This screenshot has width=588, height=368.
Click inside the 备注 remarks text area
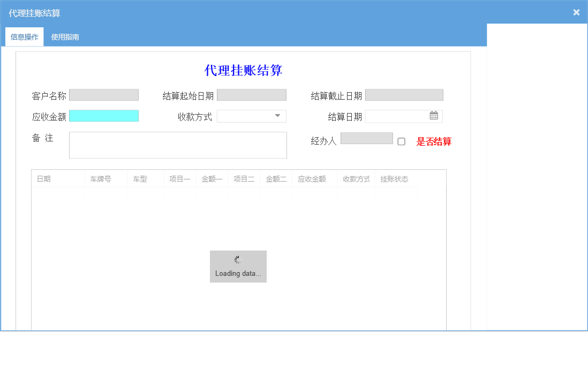coord(178,145)
